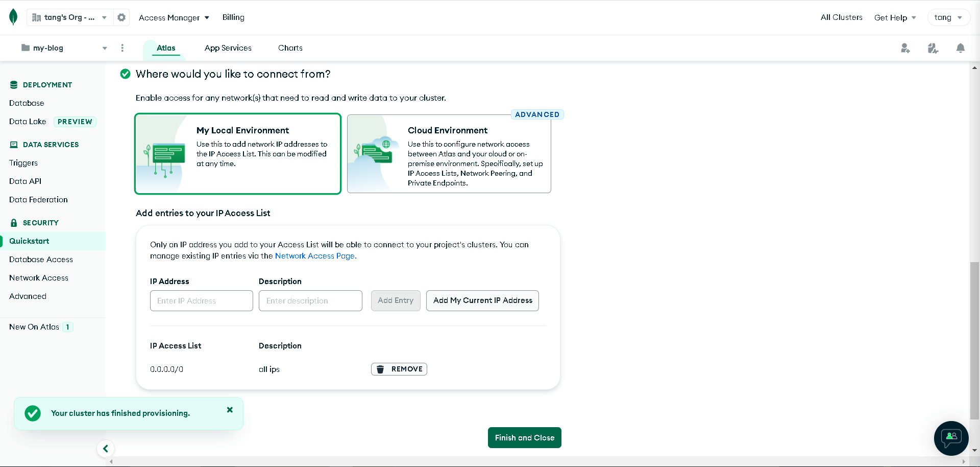Dismiss the cluster provisioning notification
980x467 pixels.
pos(230,410)
